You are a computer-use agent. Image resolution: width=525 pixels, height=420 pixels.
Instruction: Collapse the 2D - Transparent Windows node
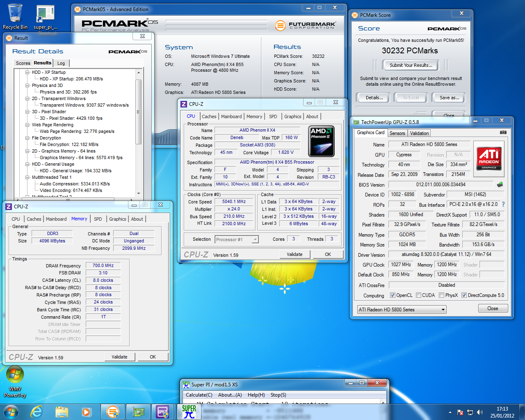(x=27, y=98)
